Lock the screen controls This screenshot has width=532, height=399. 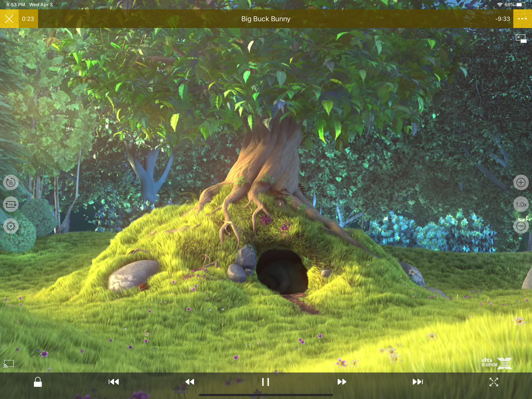coord(38,382)
